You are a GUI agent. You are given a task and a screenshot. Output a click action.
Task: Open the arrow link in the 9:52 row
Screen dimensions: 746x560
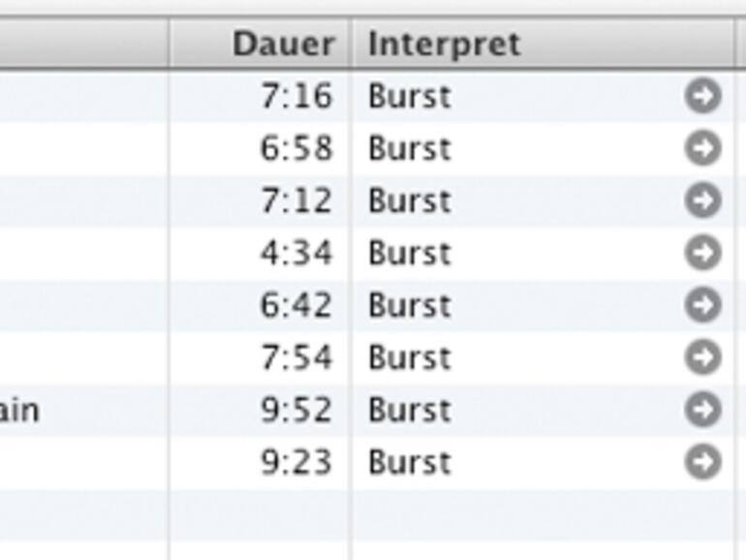tap(702, 410)
